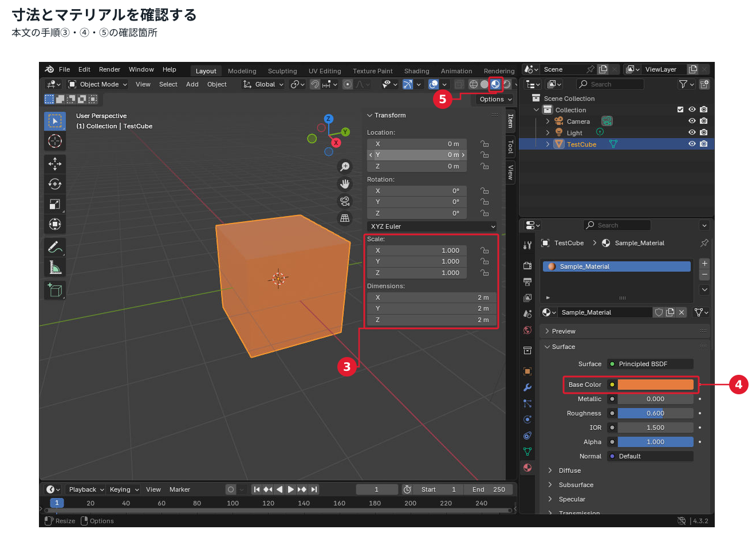Open the Modifiers wrench properties tab
This screenshot has width=756, height=541.
coord(527,387)
